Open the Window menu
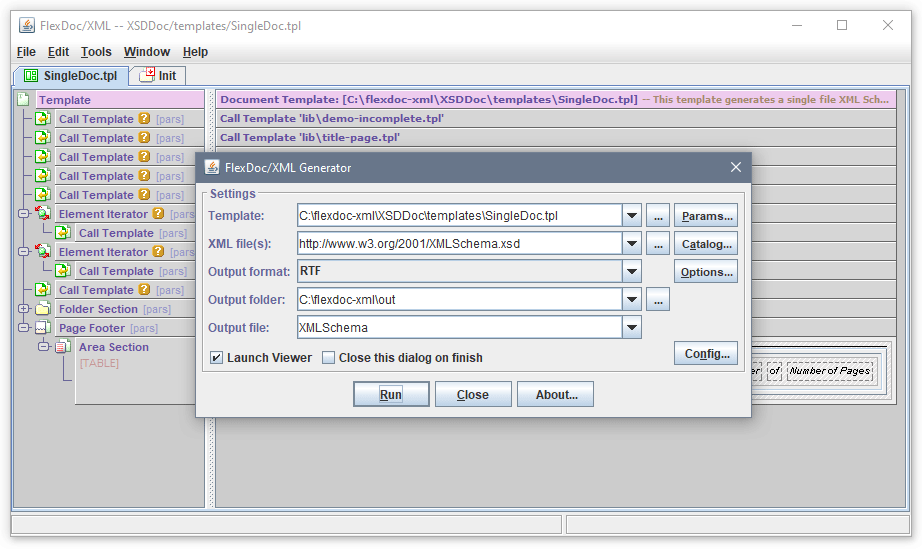The image size is (922, 549). (x=146, y=52)
